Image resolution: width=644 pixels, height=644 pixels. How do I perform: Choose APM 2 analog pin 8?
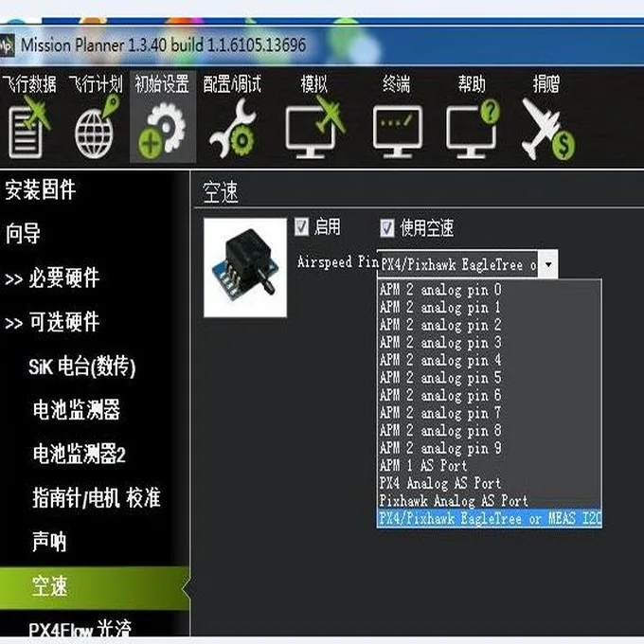coord(490,431)
